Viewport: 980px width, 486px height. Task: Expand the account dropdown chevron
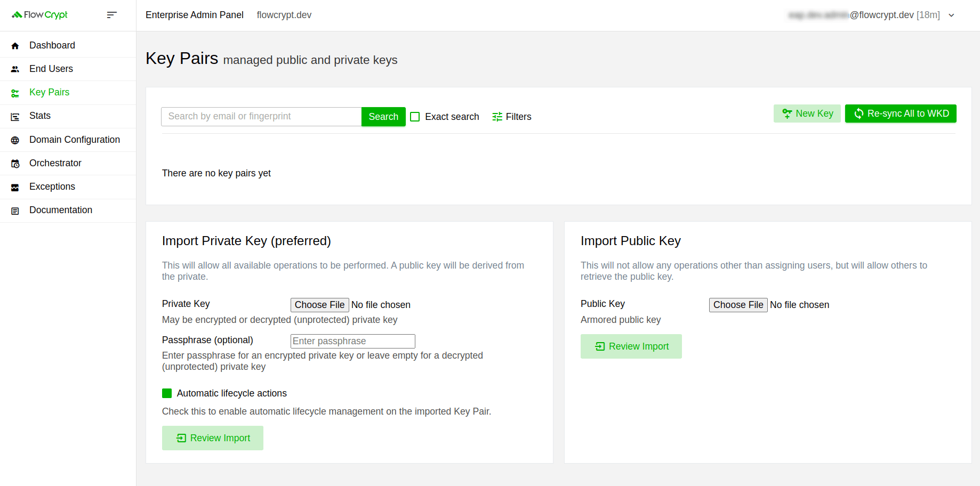click(951, 15)
